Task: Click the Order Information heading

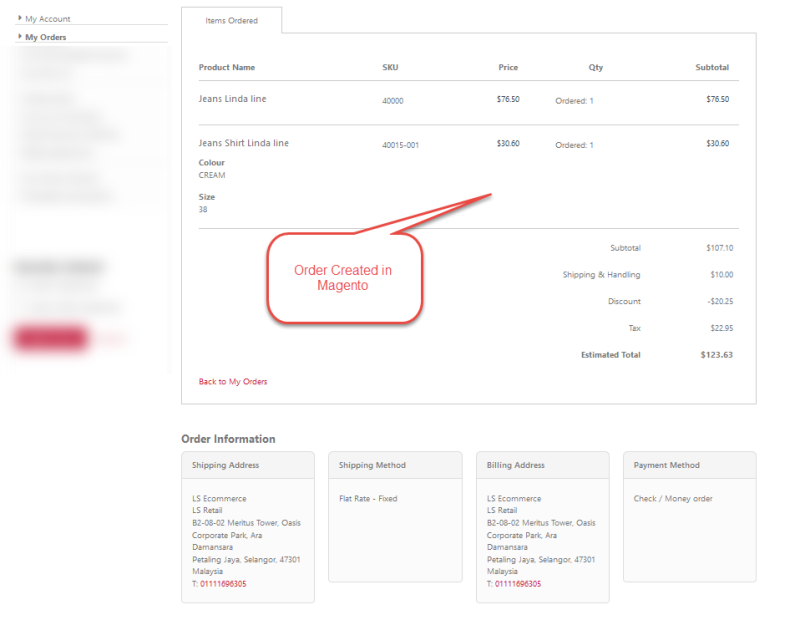Action: coord(228,439)
